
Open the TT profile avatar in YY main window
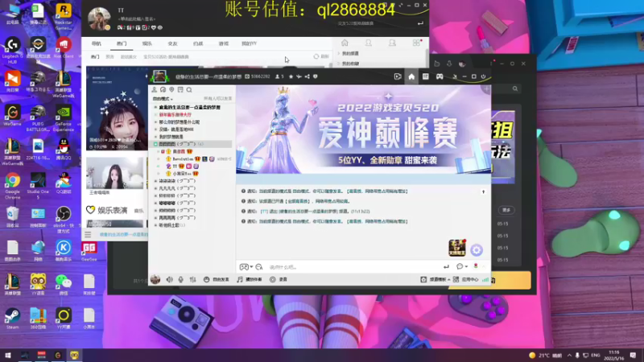coord(99,19)
